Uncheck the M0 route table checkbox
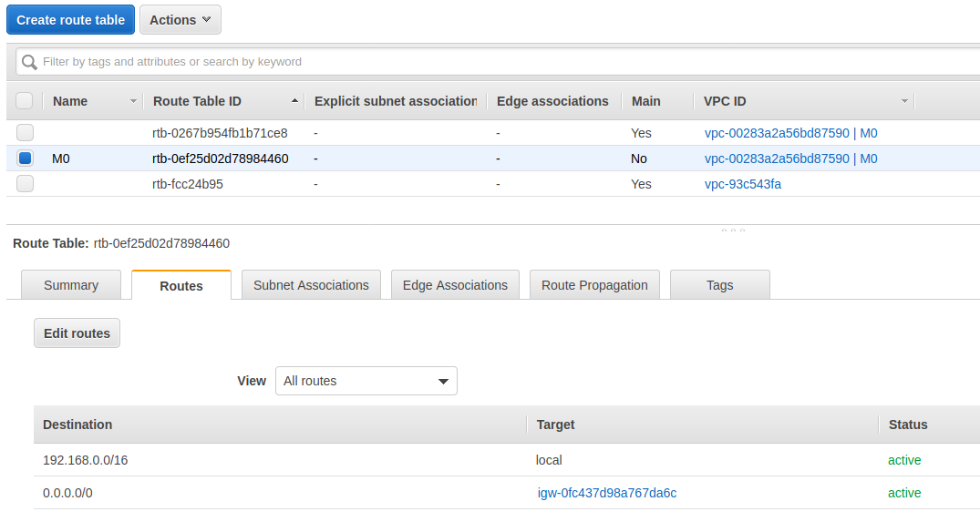This screenshot has height=522, width=980. tap(25, 159)
